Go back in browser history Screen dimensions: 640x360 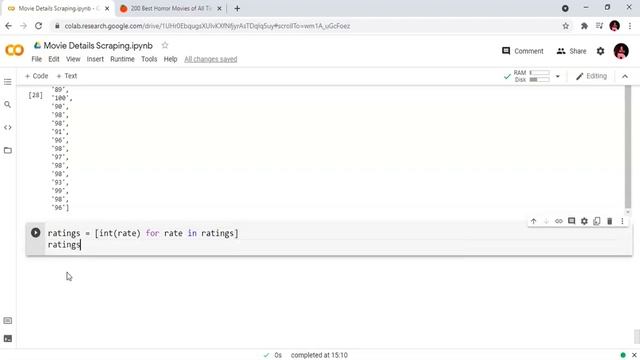pos(9,26)
